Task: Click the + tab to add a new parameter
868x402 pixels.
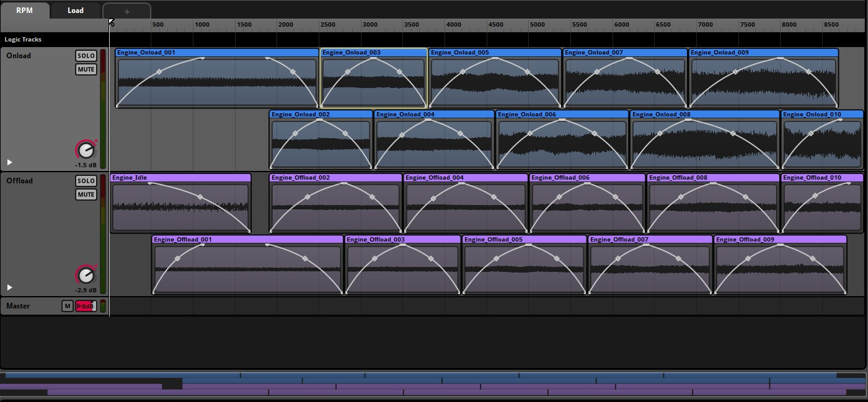Action: 126,11
